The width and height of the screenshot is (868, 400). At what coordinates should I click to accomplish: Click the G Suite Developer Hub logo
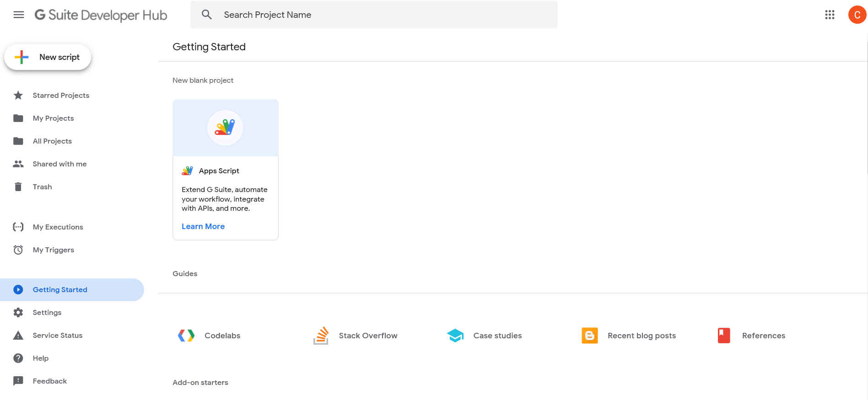click(x=101, y=15)
